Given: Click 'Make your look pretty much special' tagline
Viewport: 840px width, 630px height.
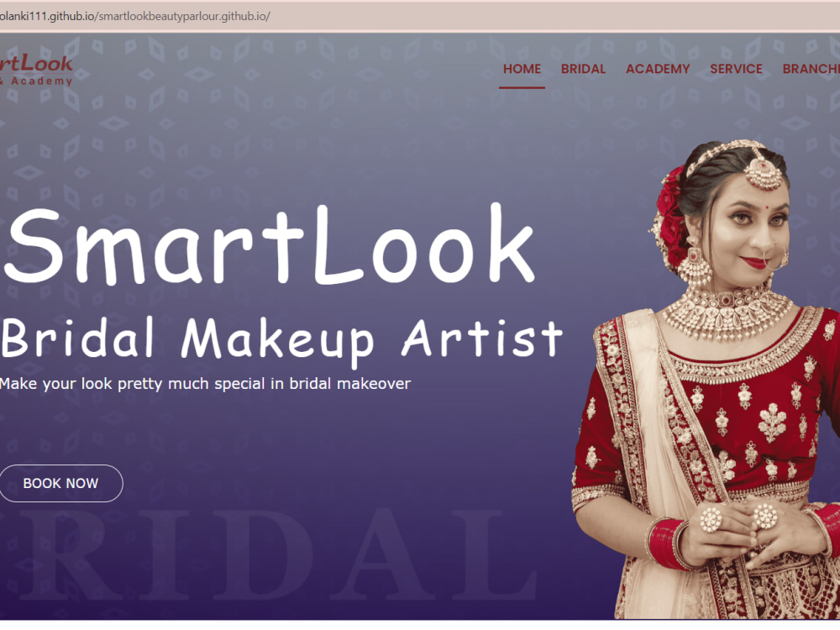Looking at the screenshot, I should (205, 384).
